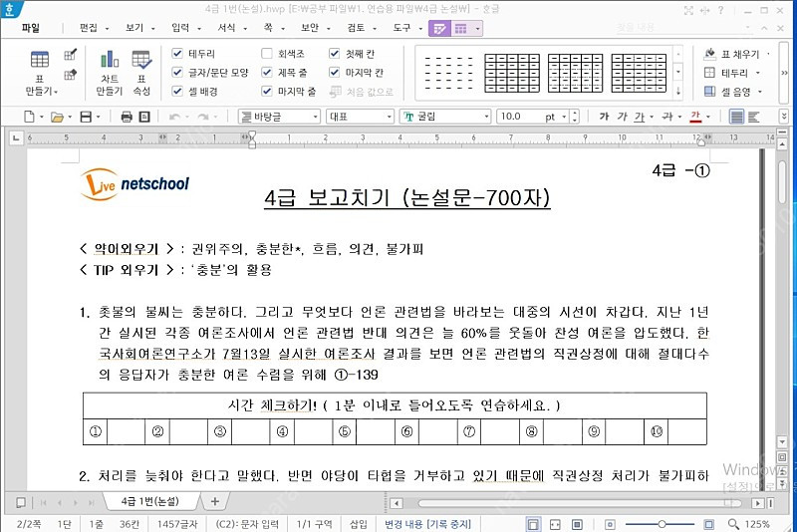Open the 파일 menu
The width and height of the screenshot is (797, 532).
click(31, 28)
